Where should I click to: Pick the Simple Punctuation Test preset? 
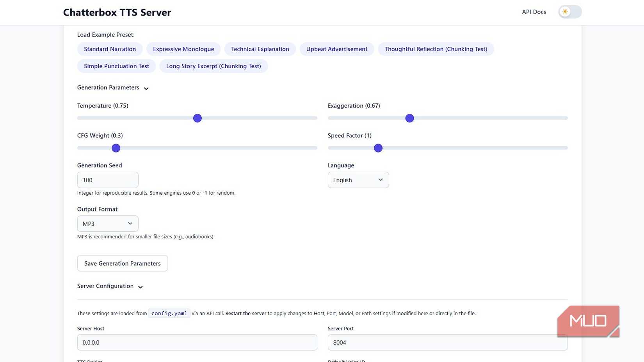tap(116, 66)
